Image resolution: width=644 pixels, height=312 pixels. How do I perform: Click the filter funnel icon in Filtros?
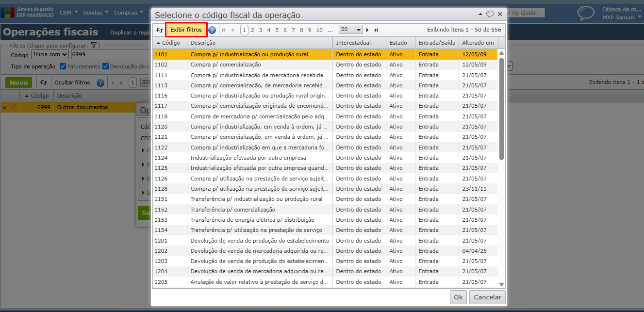tap(95, 46)
